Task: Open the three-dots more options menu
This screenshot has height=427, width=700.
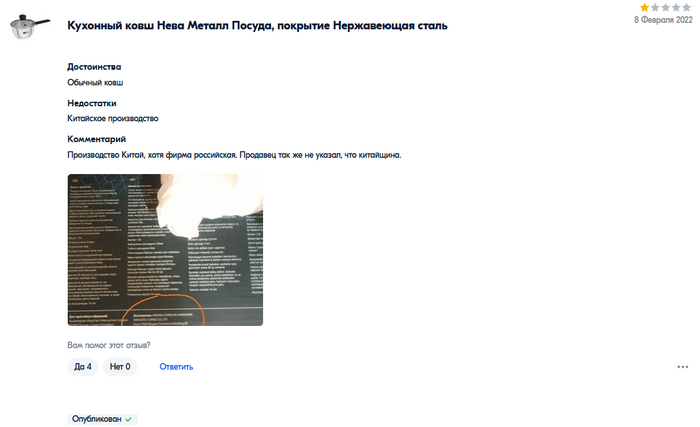Action: coord(683,367)
